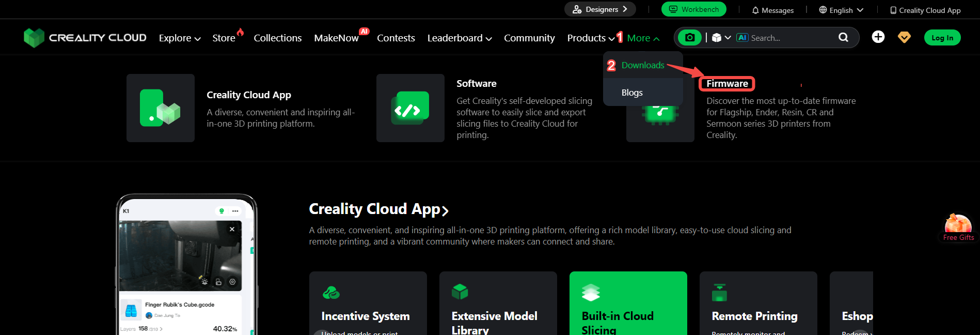The image size is (980, 335).
Task: Click the green Workbench button
Action: pos(693,9)
